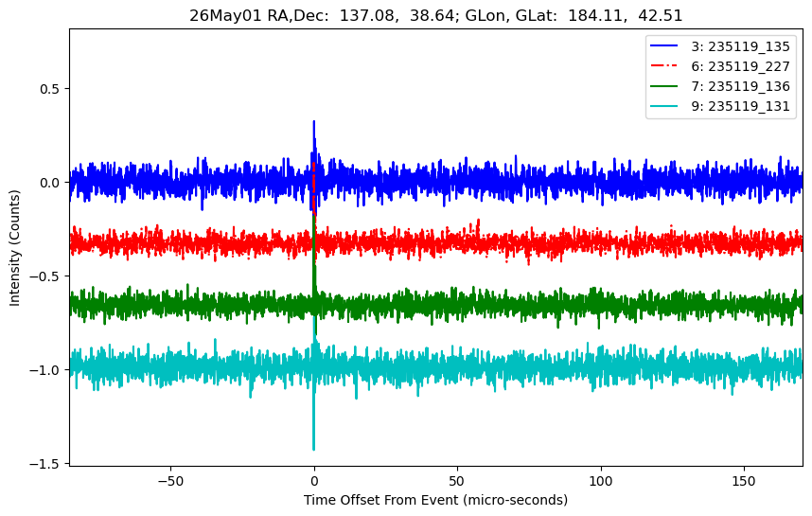812x516 pixels.
Task: Click the cyan legend line for 235119_131
Action: point(664,106)
